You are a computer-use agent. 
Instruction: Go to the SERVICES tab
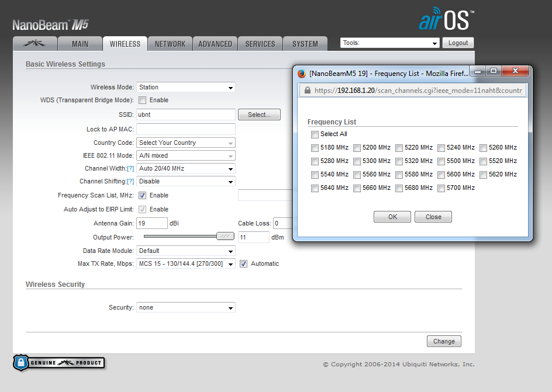coord(260,44)
